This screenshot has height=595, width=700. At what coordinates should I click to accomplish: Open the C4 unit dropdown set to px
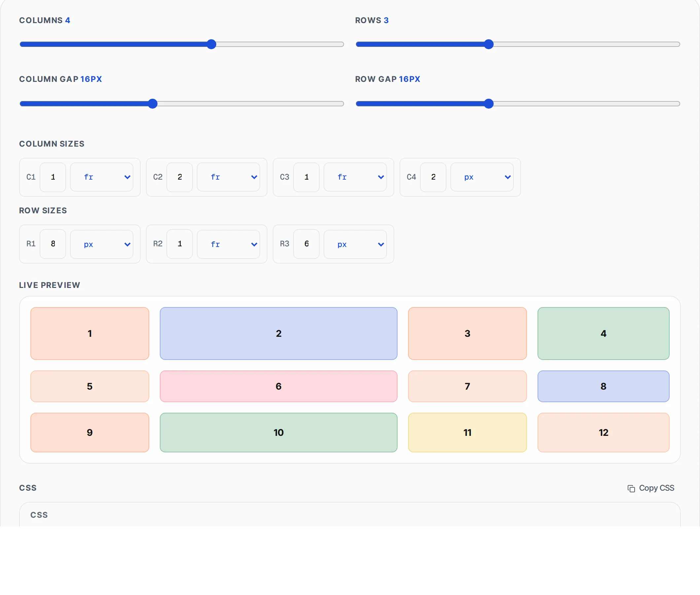482,177
